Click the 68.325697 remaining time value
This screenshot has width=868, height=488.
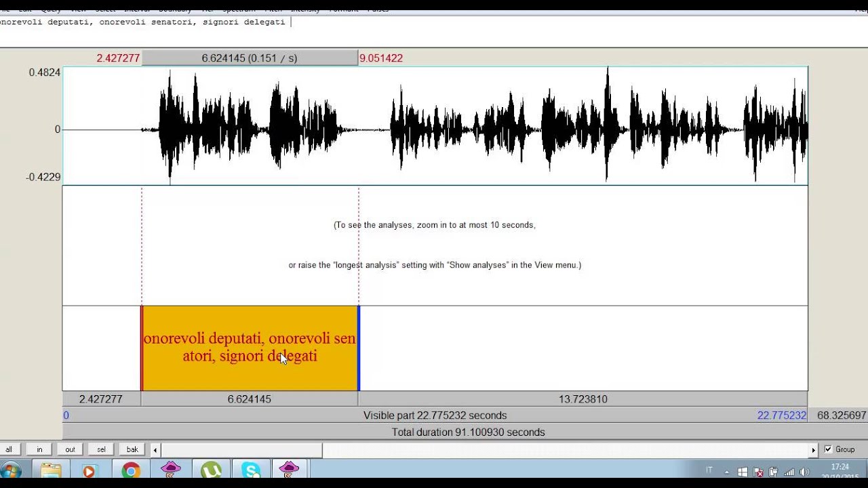pyautogui.click(x=842, y=415)
